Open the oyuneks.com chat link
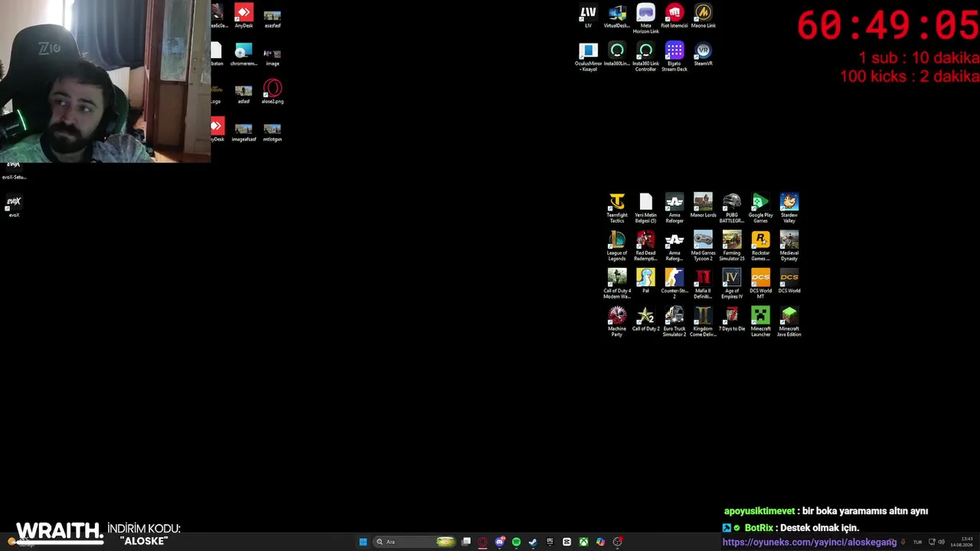980x551 pixels. [809, 542]
